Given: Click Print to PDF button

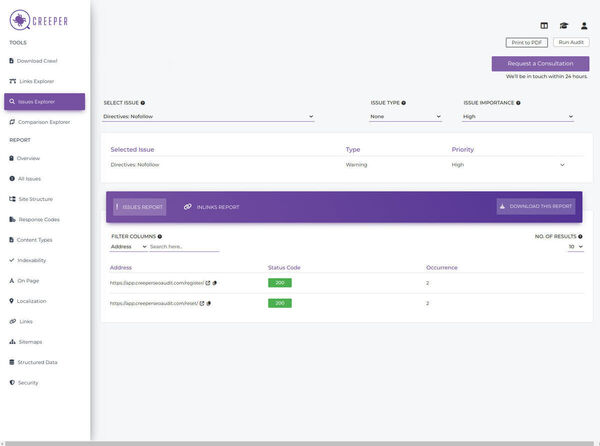Looking at the screenshot, I should pyautogui.click(x=527, y=42).
